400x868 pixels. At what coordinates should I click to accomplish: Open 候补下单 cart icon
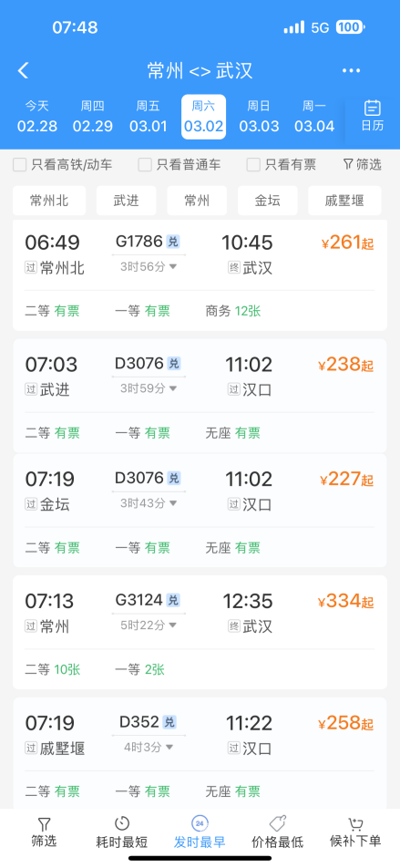click(355, 823)
